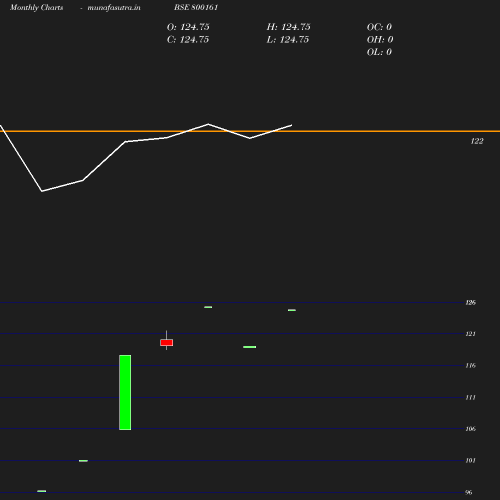Click the BSE 800161 symbol label
The width and height of the screenshot is (500, 500).
click(x=196, y=7)
